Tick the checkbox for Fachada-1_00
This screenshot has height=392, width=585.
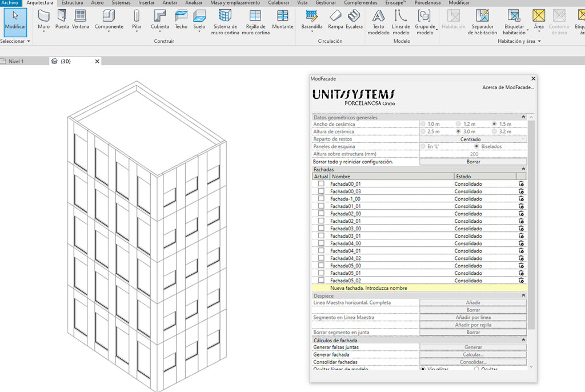(x=321, y=199)
